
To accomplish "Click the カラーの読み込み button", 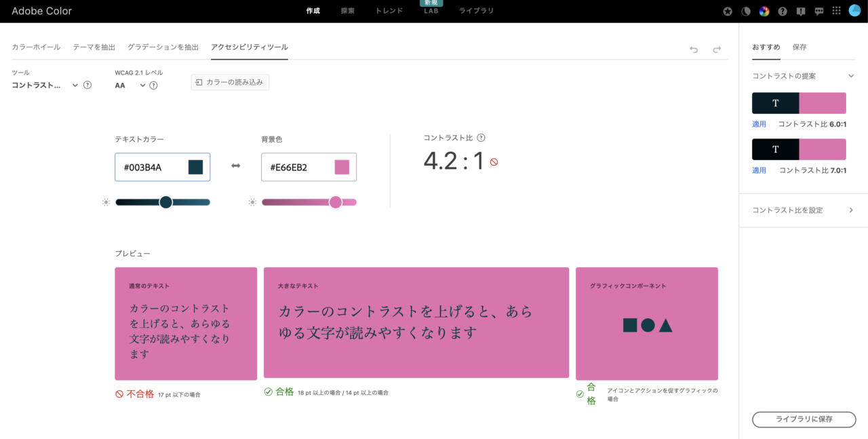I will [230, 82].
